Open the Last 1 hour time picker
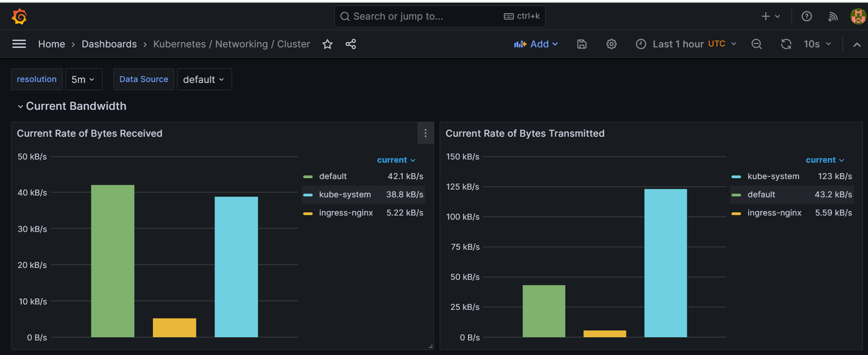Screen dimensions: 868x355 pos(686,44)
